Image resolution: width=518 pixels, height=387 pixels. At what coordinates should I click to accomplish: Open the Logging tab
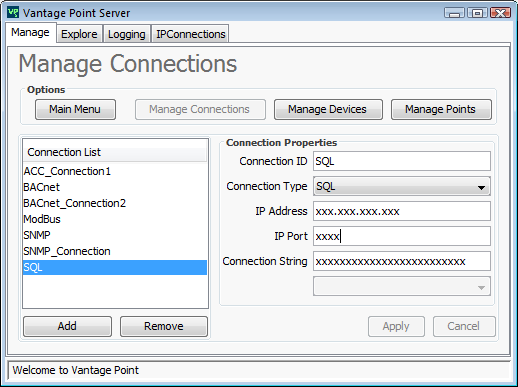(127, 34)
